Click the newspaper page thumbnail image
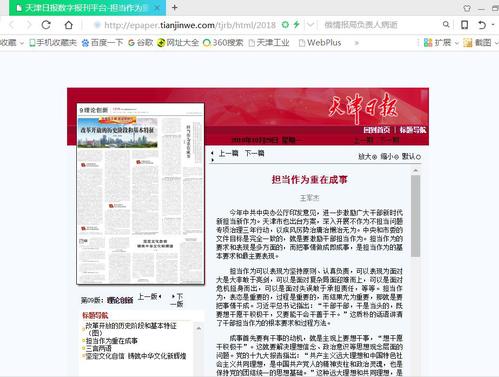The width and height of the screenshot is (499, 377). [x=140, y=194]
